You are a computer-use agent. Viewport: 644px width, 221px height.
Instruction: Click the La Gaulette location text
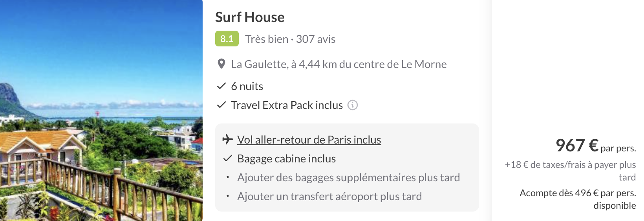pyautogui.click(x=338, y=64)
